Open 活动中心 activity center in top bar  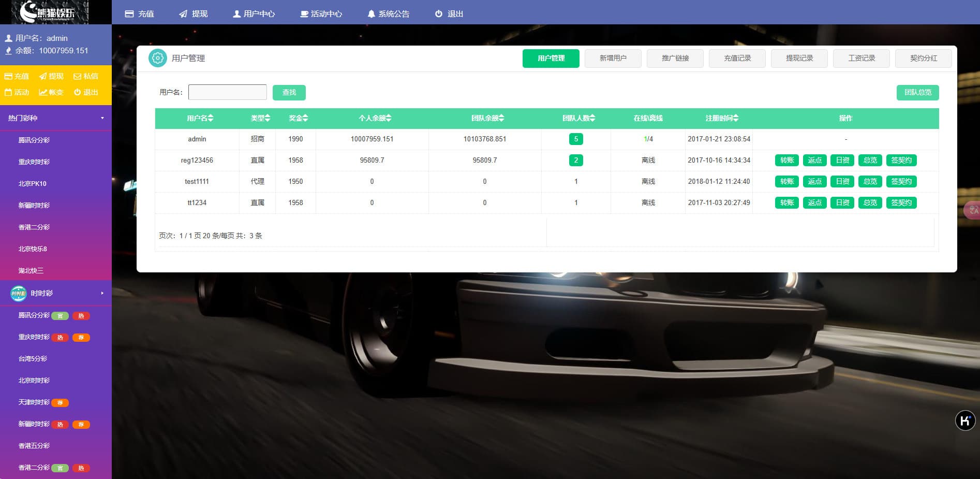pyautogui.click(x=321, y=14)
